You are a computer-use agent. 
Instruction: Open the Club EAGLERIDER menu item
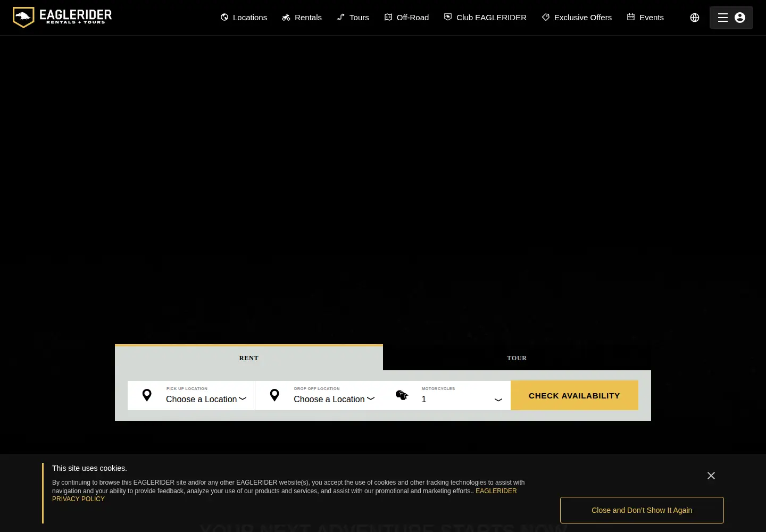pos(485,18)
